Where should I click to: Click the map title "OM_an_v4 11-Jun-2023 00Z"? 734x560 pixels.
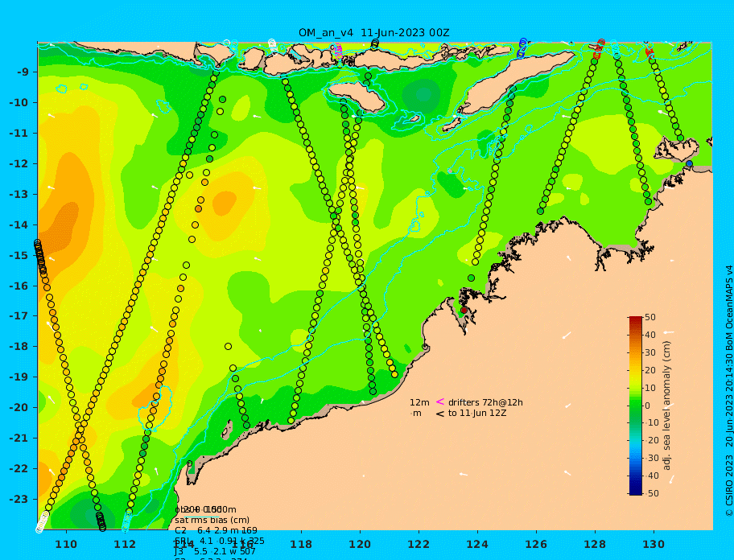coord(373,33)
